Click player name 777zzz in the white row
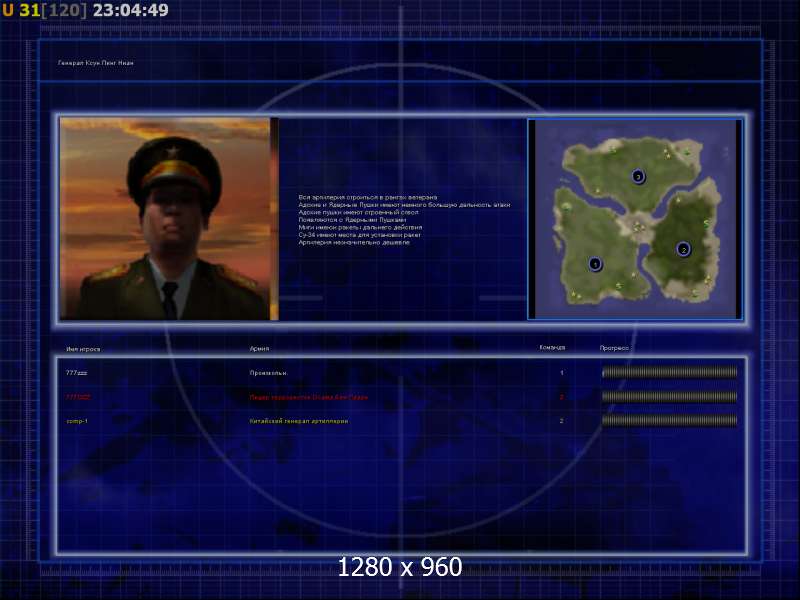Image resolution: width=800 pixels, height=600 pixels. pos(77,373)
